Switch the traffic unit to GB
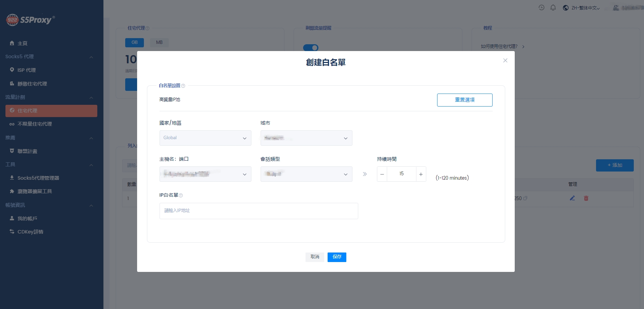Image resolution: width=644 pixels, height=309 pixels. (134, 43)
